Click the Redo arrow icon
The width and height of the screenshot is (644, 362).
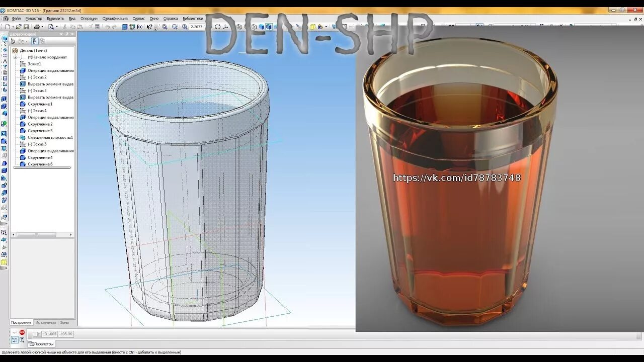tap(114, 27)
